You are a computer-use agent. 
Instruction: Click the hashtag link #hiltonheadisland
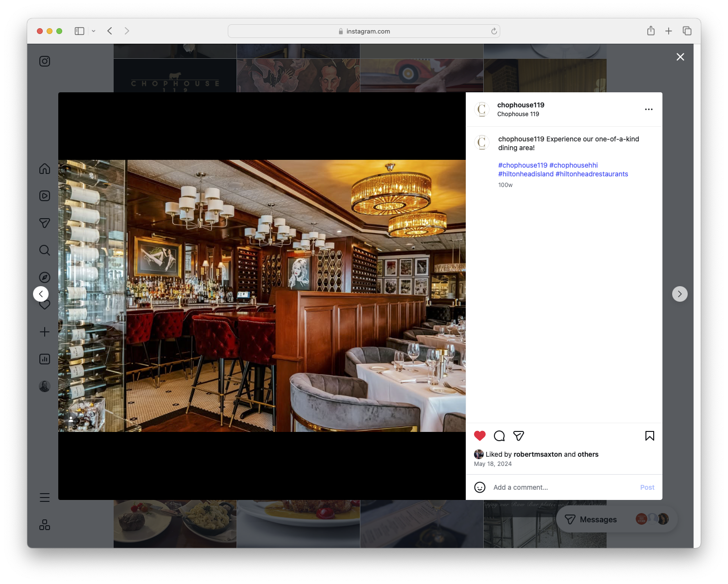click(x=525, y=173)
